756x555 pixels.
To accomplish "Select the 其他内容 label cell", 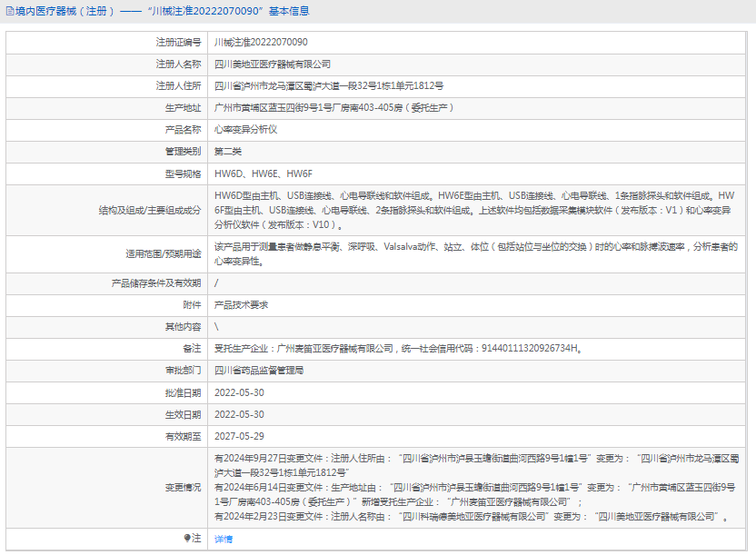I will (x=107, y=327).
